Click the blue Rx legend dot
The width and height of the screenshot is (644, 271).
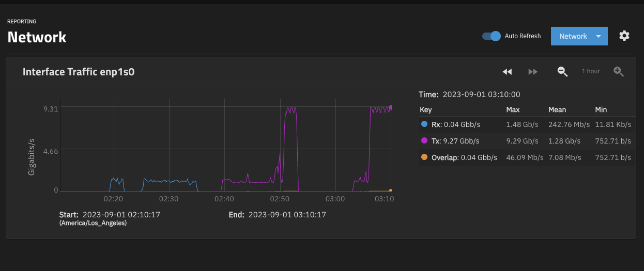click(424, 124)
